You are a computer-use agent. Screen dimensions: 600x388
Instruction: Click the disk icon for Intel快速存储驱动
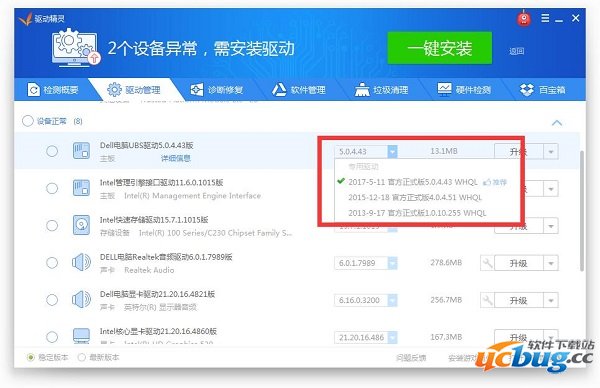82,225
